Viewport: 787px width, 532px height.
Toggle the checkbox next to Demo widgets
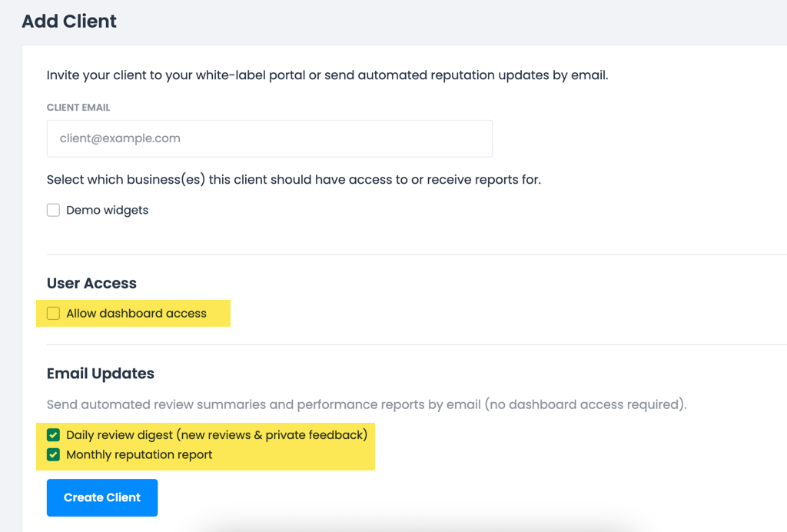click(53, 209)
